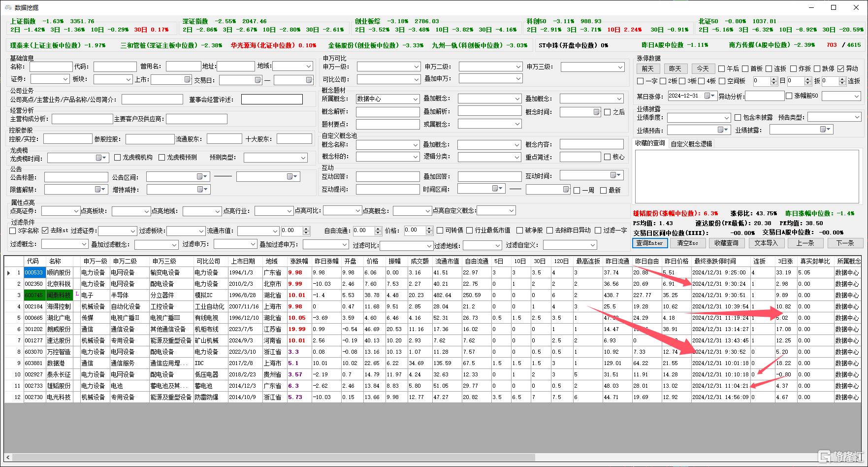This screenshot has width=868, height=467.
Task: Open the 点亮证券 dropdown
Action: (x=76, y=211)
